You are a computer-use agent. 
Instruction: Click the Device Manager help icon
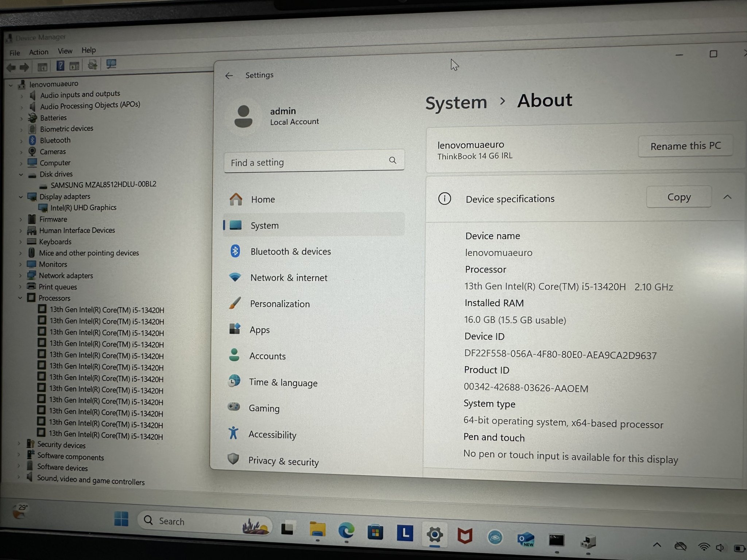(60, 66)
